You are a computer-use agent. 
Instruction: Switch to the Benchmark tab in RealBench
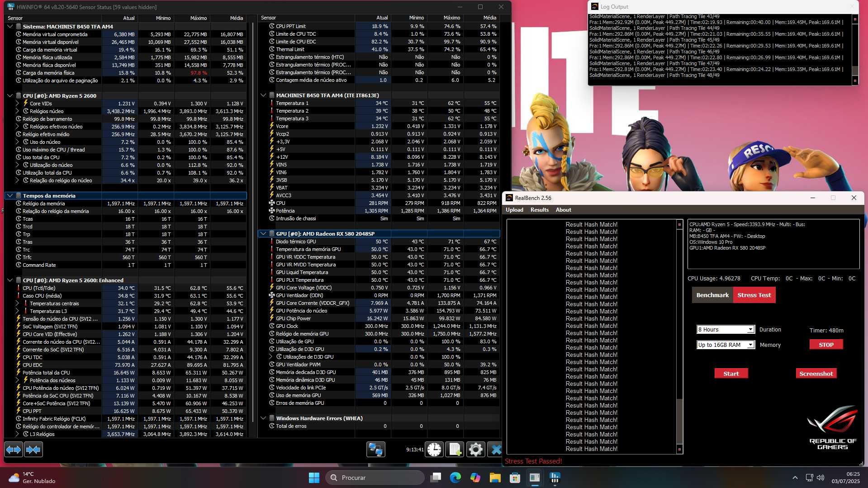(712, 295)
